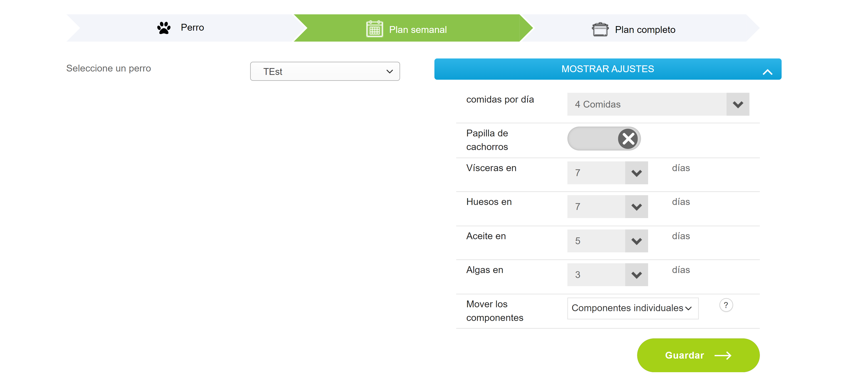Click the arrow icon on the Guardar button

[723, 355]
